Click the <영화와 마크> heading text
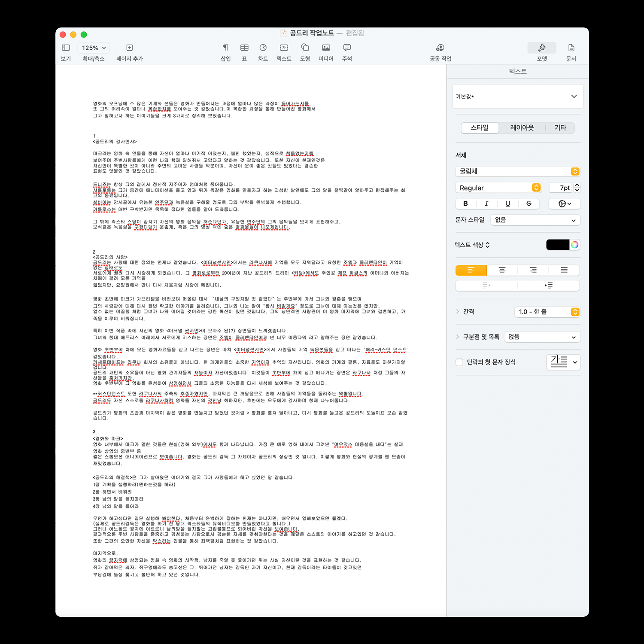The height and width of the screenshot is (644, 644). [x=108, y=438]
